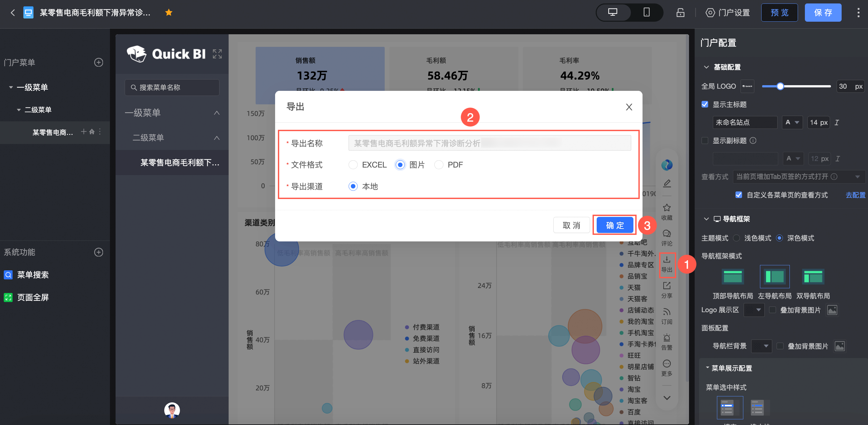
Task: Collapse the 基础配置 section
Action: click(706, 67)
